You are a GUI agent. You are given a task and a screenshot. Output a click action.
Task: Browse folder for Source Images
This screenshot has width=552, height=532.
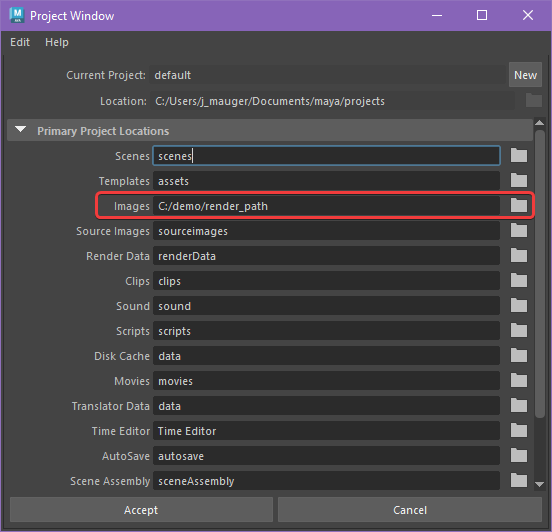(x=519, y=230)
